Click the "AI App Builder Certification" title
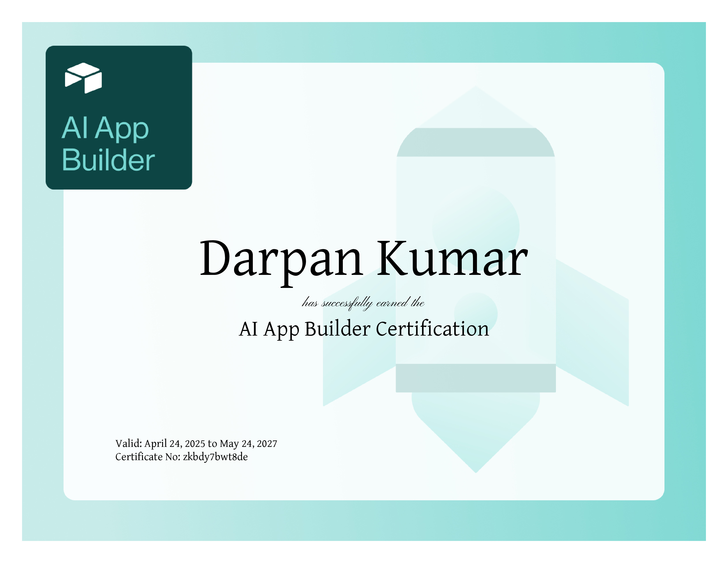The image size is (728, 563). click(364, 329)
